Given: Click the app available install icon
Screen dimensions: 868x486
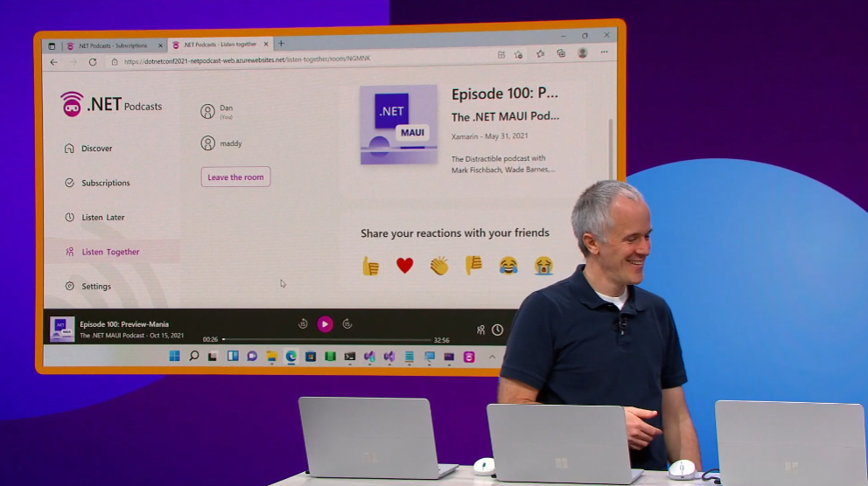Looking at the screenshot, I should (x=501, y=55).
